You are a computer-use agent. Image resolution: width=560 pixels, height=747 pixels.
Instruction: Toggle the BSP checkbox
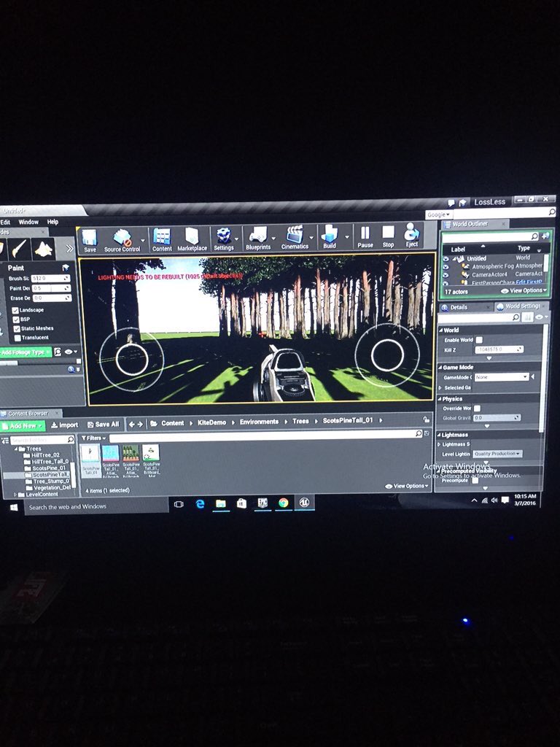(x=16, y=320)
